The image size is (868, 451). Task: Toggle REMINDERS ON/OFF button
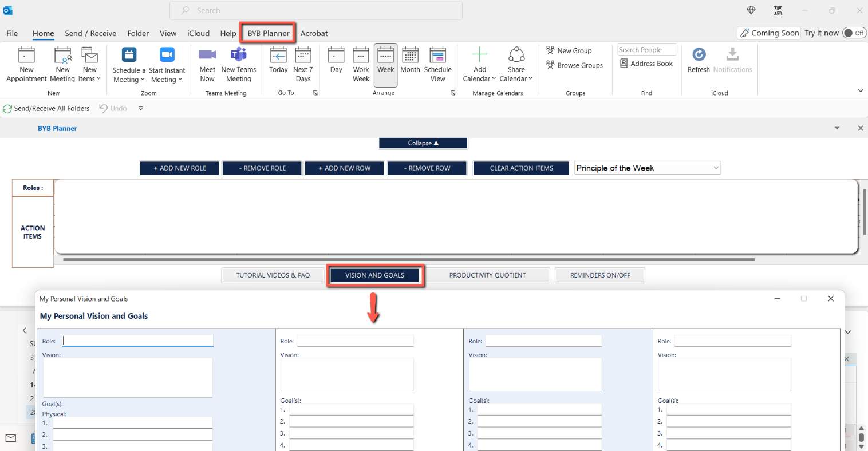coord(600,275)
